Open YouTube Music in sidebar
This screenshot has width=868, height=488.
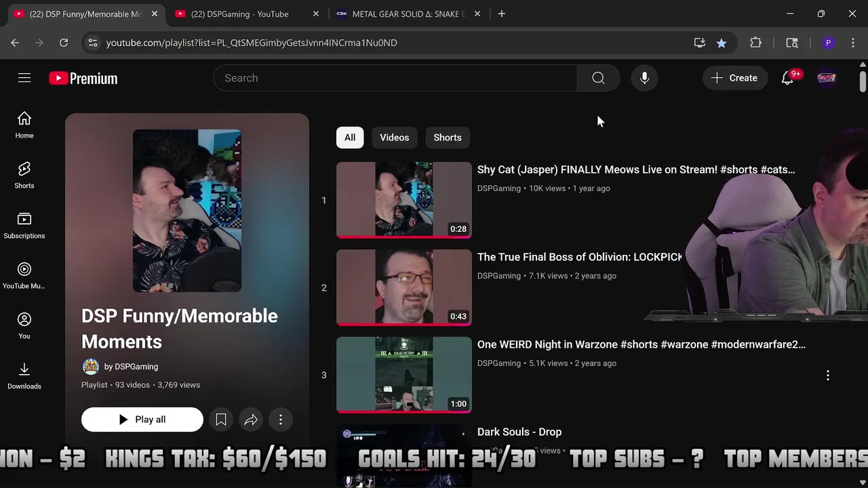coord(24,276)
